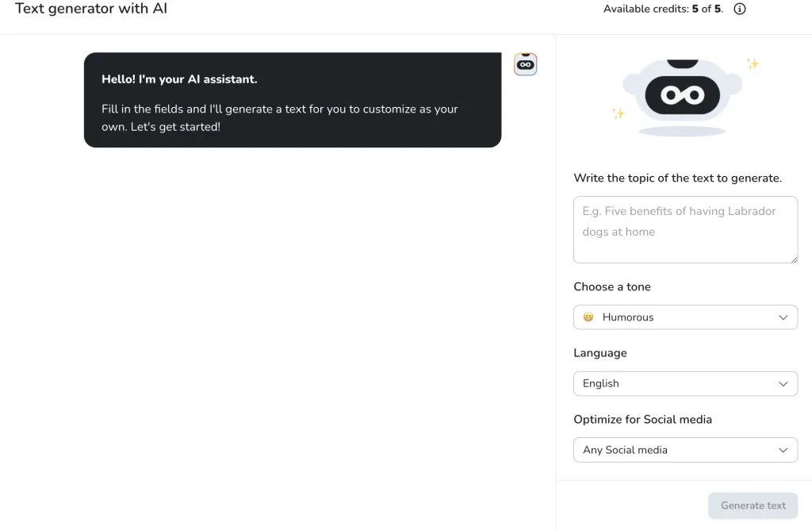Screen dimensions: 812x530
Task: Click the emoji icon in the tone selector
Action: (588, 317)
